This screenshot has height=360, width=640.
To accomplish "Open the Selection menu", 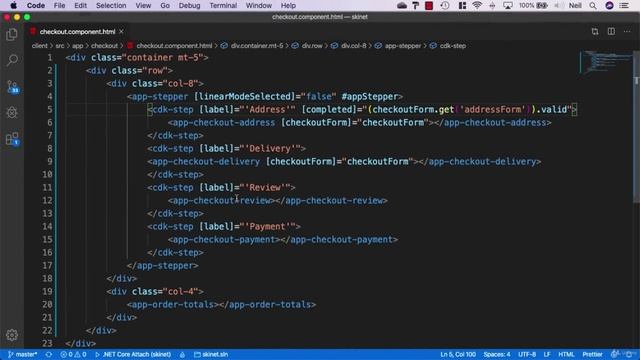I will tap(111, 5).
